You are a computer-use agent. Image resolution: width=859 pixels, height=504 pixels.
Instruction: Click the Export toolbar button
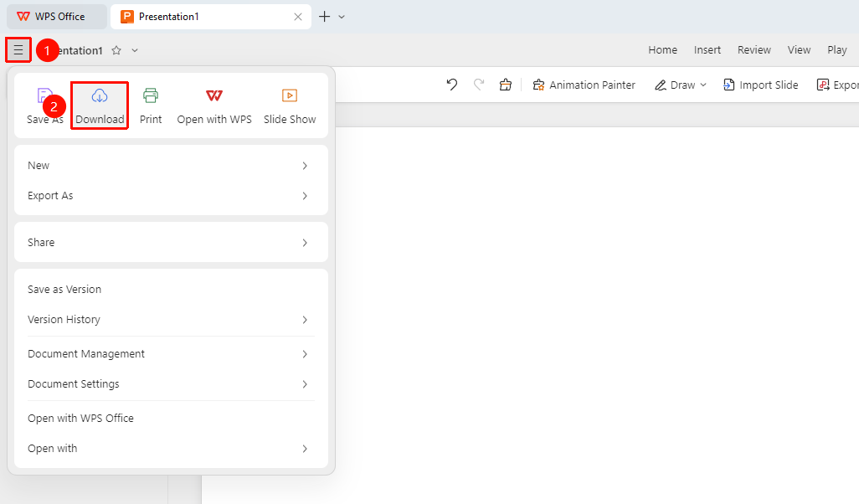(x=837, y=85)
